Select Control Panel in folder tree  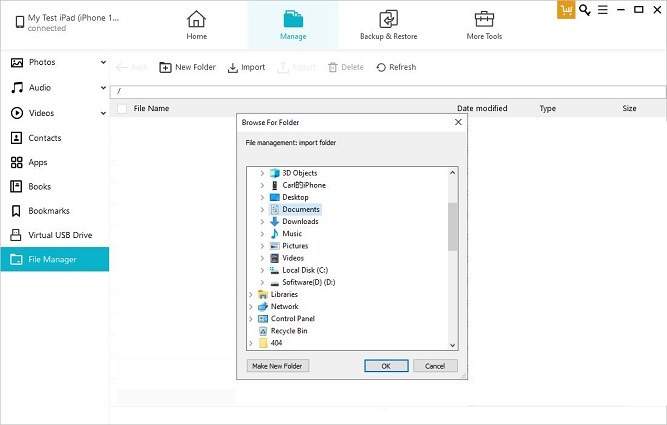(x=293, y=319)
